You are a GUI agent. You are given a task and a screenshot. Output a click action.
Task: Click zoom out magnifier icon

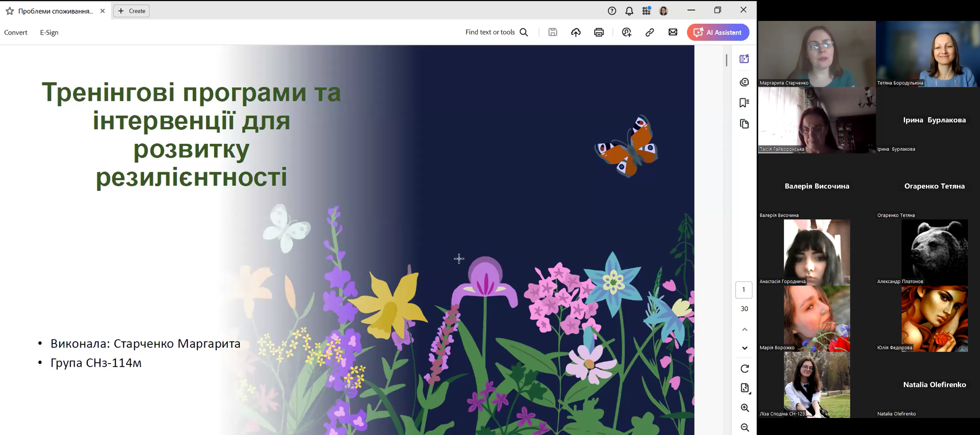[745, 428]
